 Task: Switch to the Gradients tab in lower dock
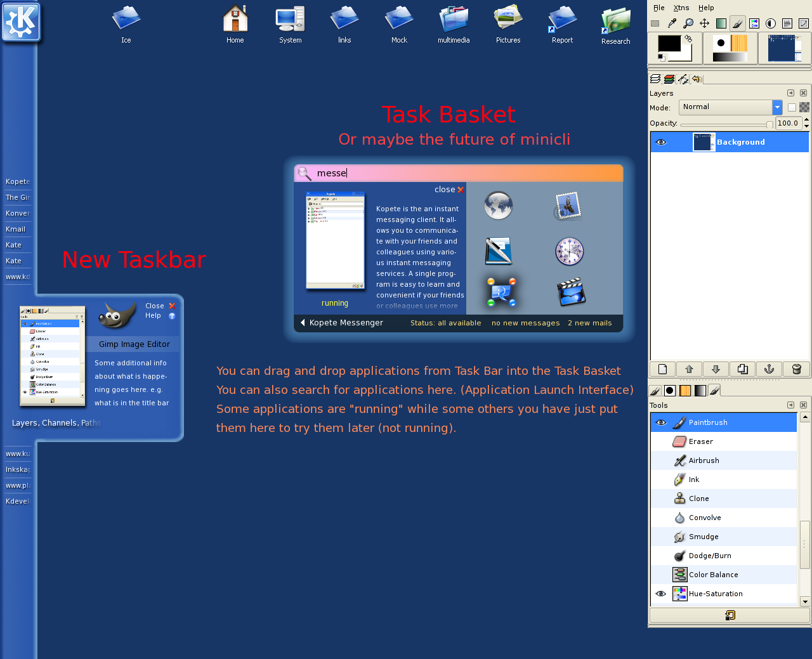click(x=700, y=391)
